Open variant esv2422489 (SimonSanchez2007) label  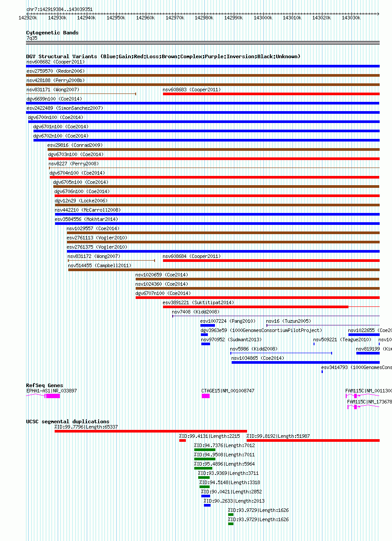65,108
